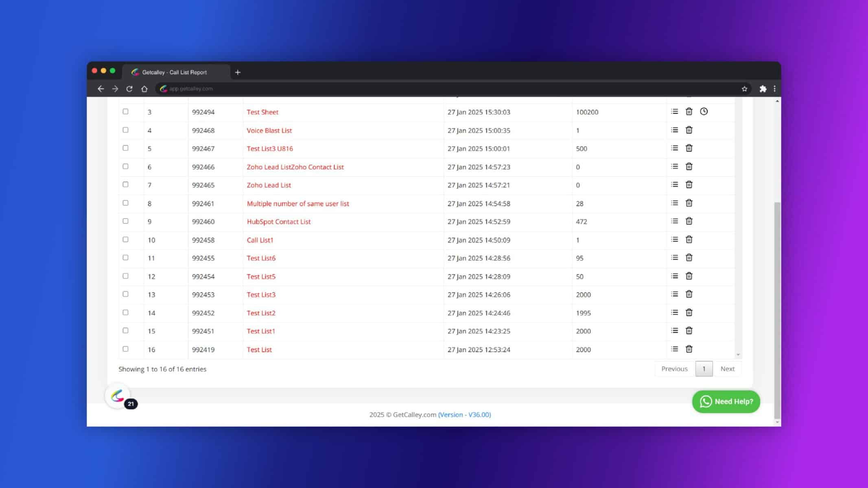Image resolution: width=868 pixels, height=488 pixels.
Task: Toggle checkbox for Test List5 row
Action: (x=125, y=276)
